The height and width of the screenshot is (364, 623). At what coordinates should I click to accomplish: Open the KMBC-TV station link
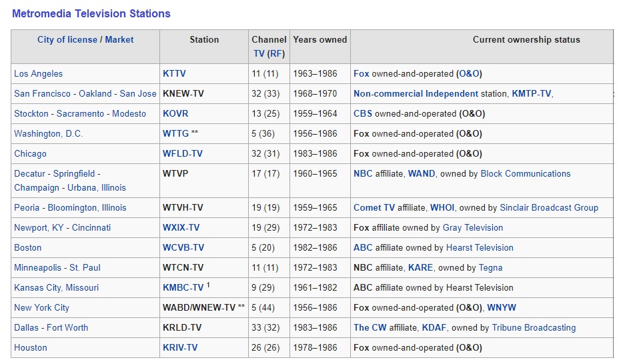tap(183, 288)
